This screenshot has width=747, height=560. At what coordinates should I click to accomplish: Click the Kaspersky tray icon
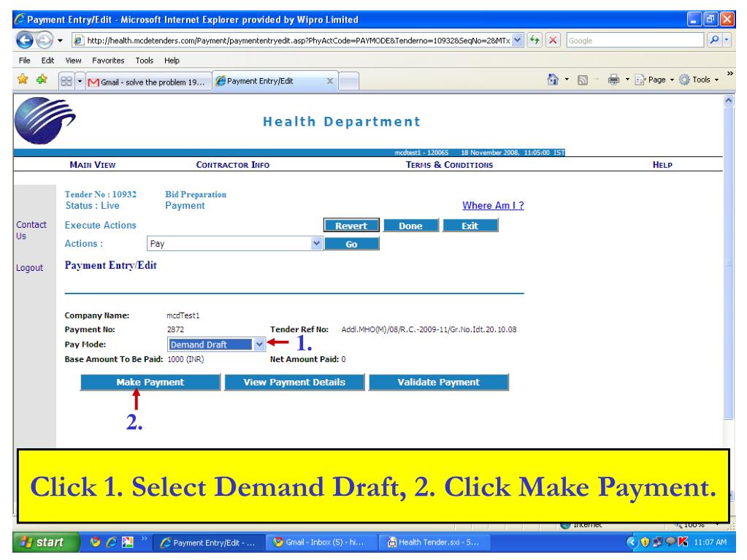[x=683, y=542]
